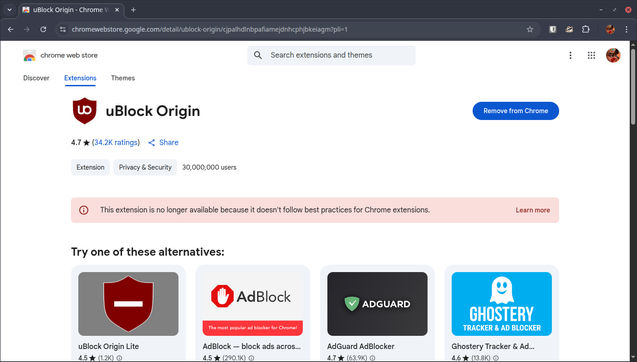Screen dimensions: 637x362
Task: Click the uBlock Origin shield logo
Action: point(84,111)
